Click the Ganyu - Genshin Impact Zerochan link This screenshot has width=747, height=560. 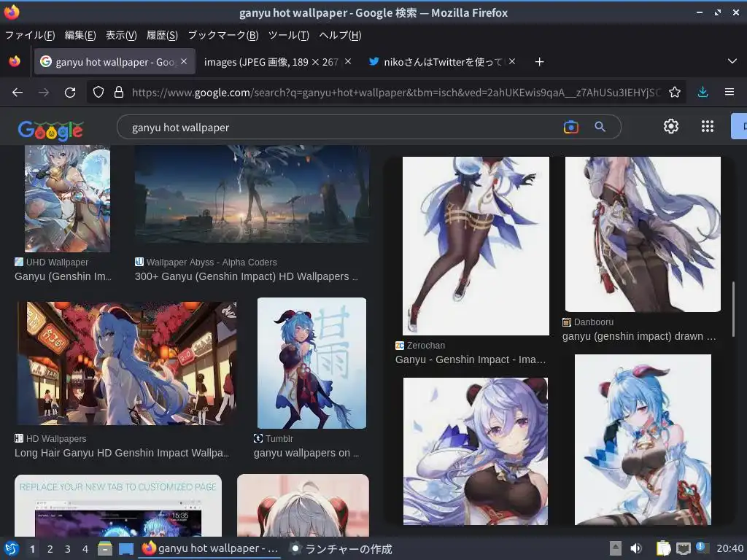point(471,360)
